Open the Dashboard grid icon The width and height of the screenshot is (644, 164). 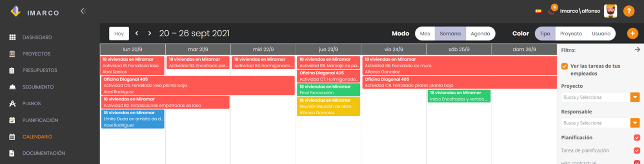pos(12,37)
